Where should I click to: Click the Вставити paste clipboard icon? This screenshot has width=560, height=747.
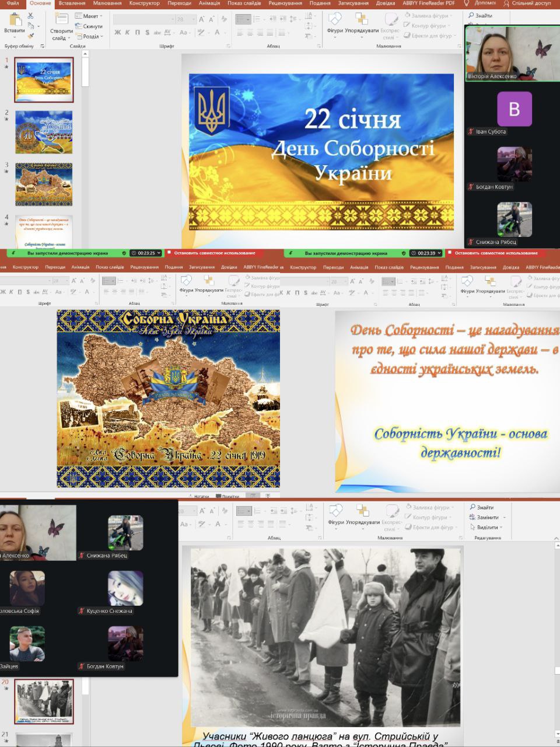coord(14,23)
